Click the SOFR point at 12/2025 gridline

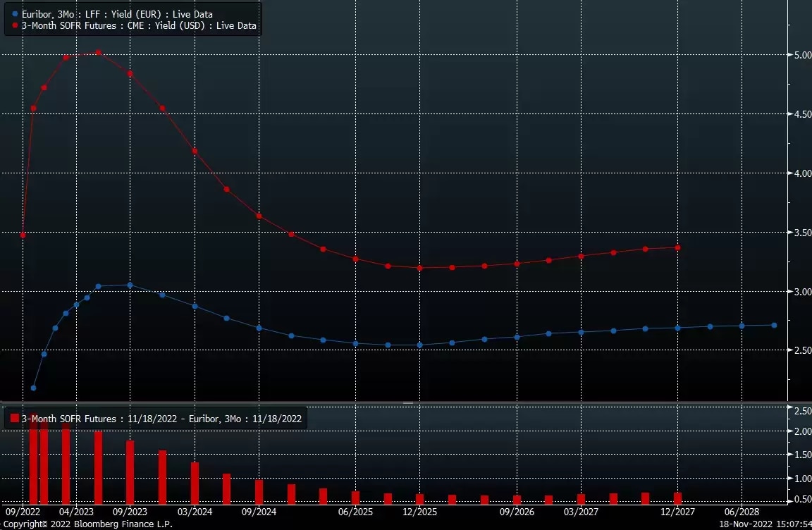pos(419,268)
